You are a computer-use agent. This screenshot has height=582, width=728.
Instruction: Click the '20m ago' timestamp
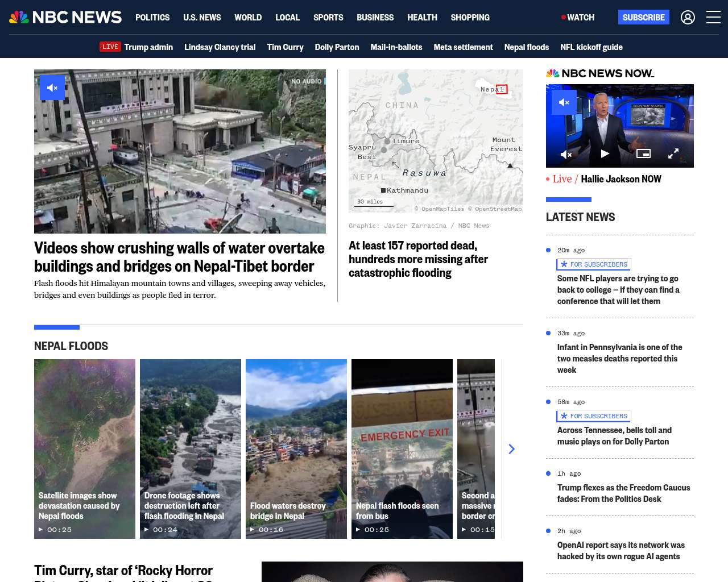(x=571, y=250)
